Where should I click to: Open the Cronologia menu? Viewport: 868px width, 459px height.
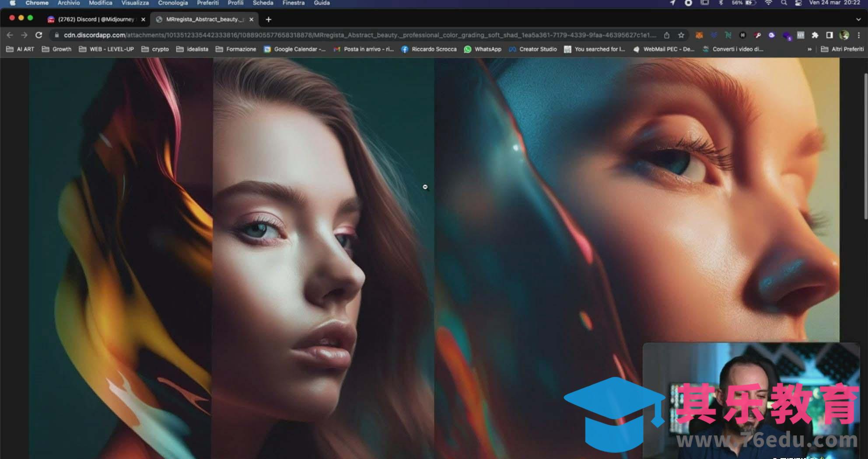pos(172,3)
